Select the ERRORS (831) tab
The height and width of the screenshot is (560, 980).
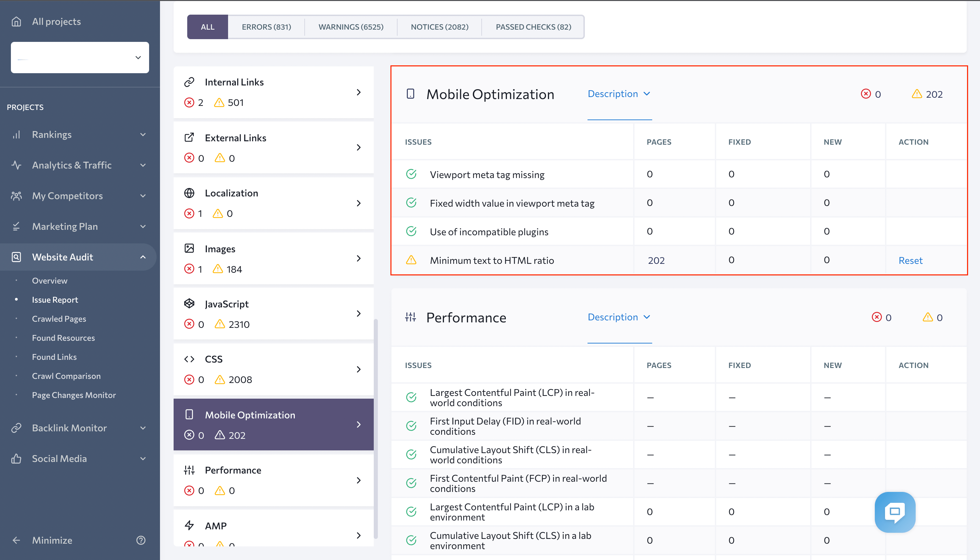267,27
